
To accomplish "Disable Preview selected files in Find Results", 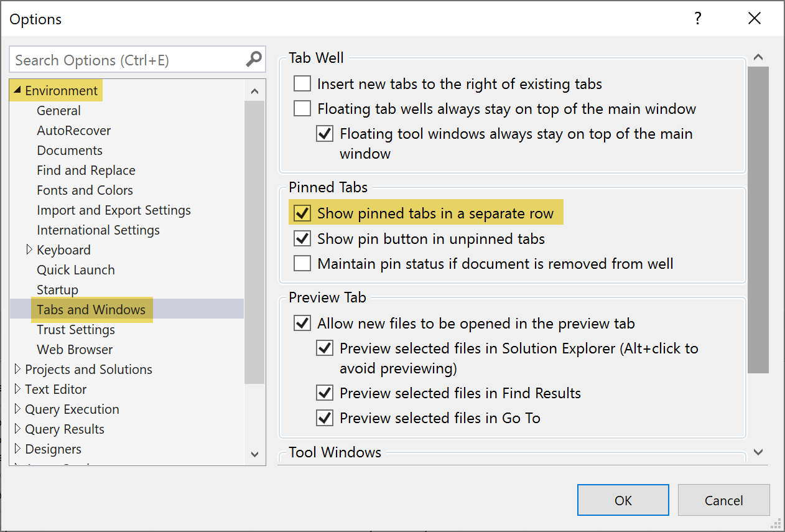I will (x=325, y=393).
